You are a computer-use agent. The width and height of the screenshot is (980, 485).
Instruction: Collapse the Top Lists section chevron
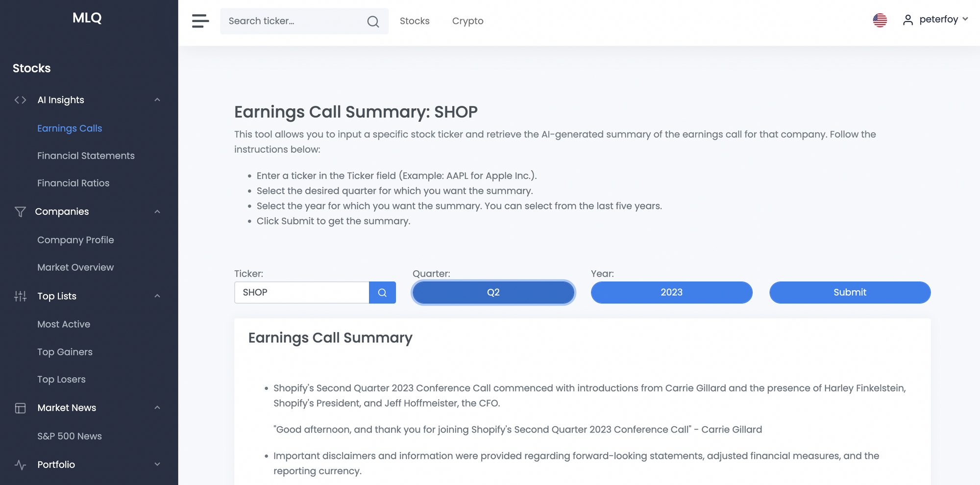(157, 296)
